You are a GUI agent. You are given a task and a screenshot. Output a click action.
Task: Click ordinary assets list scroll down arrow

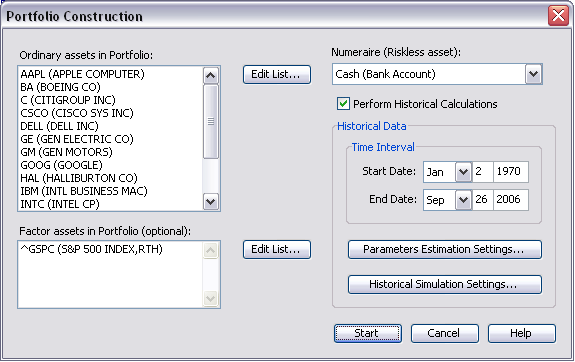[210, 201]
